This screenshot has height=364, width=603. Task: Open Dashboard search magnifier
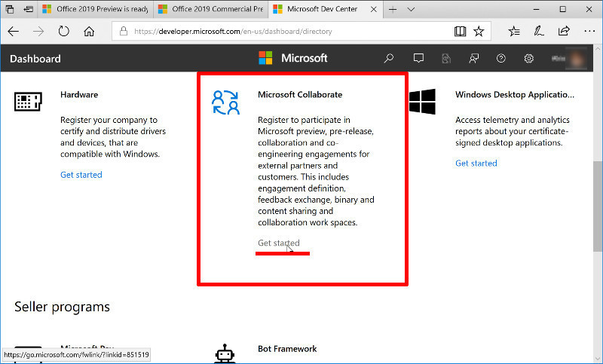click(389, 58)
